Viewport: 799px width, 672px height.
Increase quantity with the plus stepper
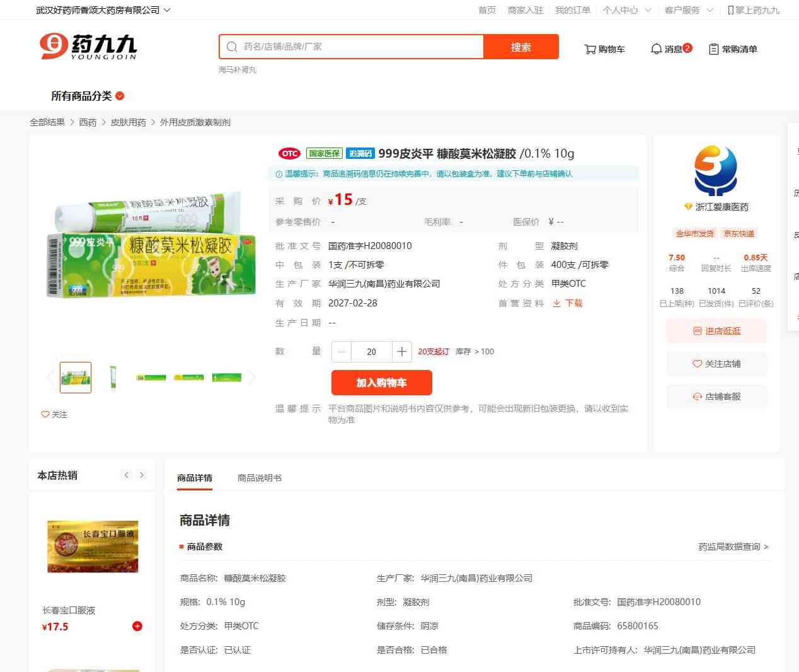pos(401,352)
